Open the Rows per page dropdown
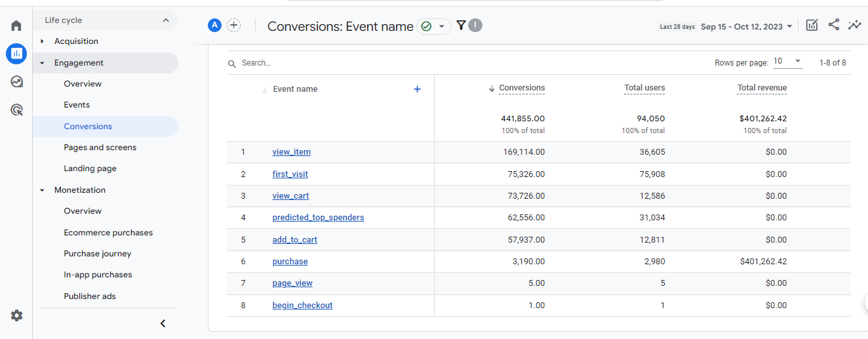868x339 pixels. [787, 62]
